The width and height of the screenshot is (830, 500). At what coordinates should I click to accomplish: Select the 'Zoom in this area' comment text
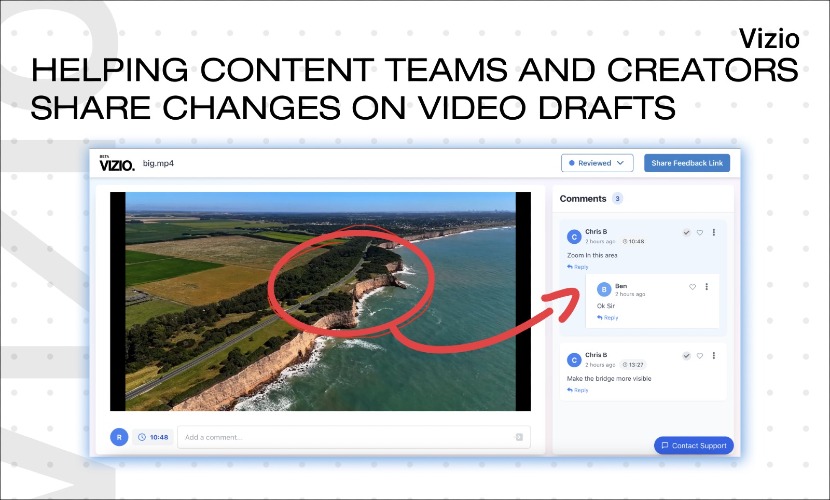tap(592, 255)
